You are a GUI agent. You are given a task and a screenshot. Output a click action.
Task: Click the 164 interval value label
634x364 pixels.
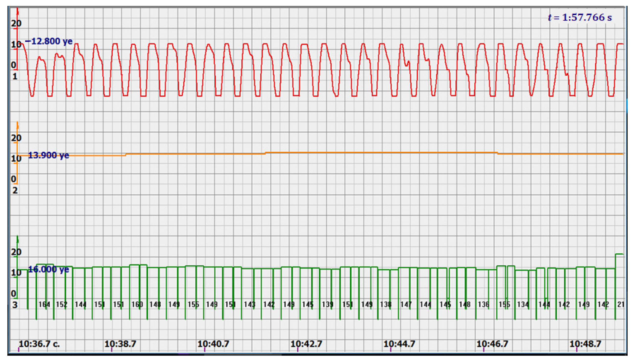point(44,304)
